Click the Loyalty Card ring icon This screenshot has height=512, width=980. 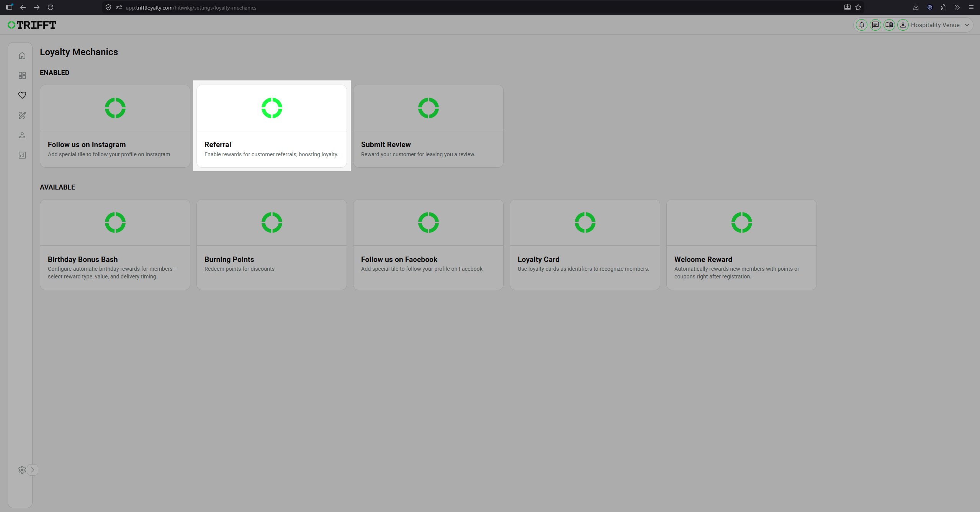[585, 222]
